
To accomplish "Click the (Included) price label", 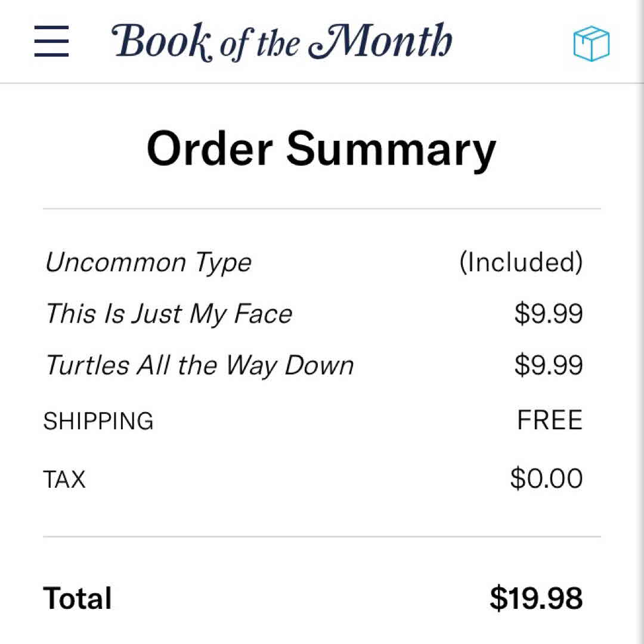I will (x=521, y=262).
